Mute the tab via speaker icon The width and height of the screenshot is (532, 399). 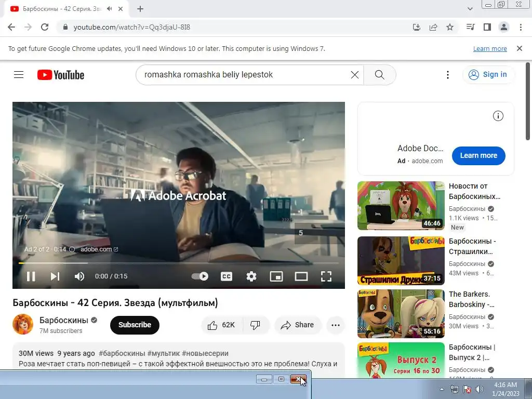tap(109, 9)
